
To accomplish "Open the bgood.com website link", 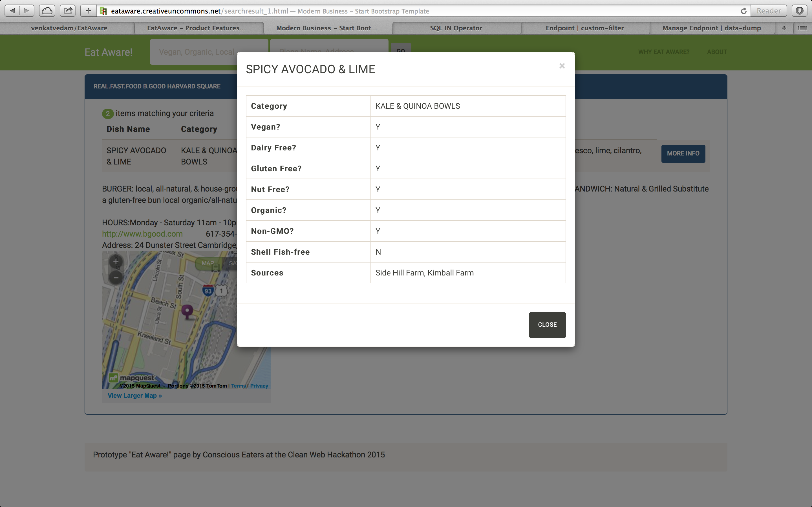I will point(142,234).
